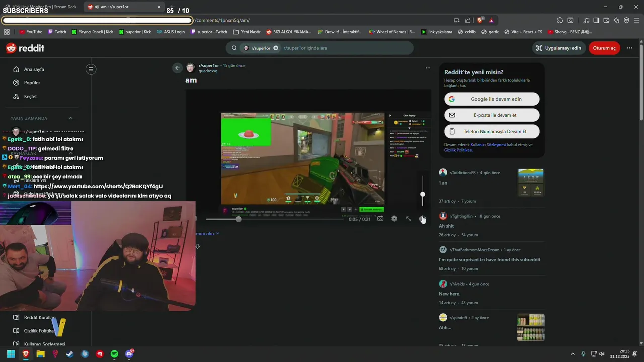
Task: Expand the post description read-more link
Action: point(208,233)
